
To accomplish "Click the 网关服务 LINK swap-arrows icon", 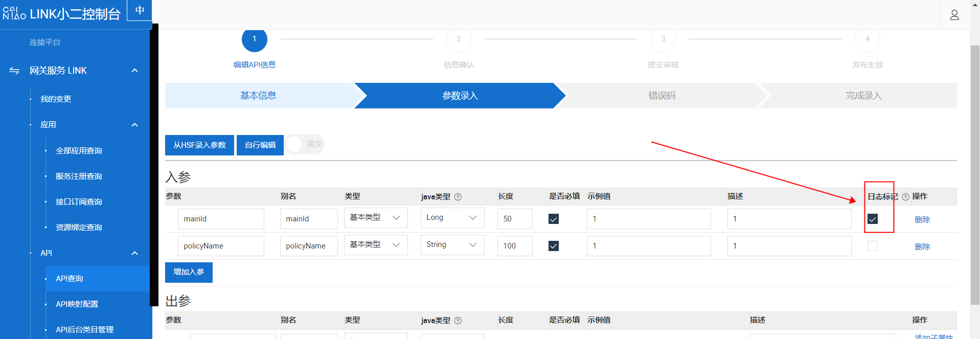I will click(x=14, y=71).
